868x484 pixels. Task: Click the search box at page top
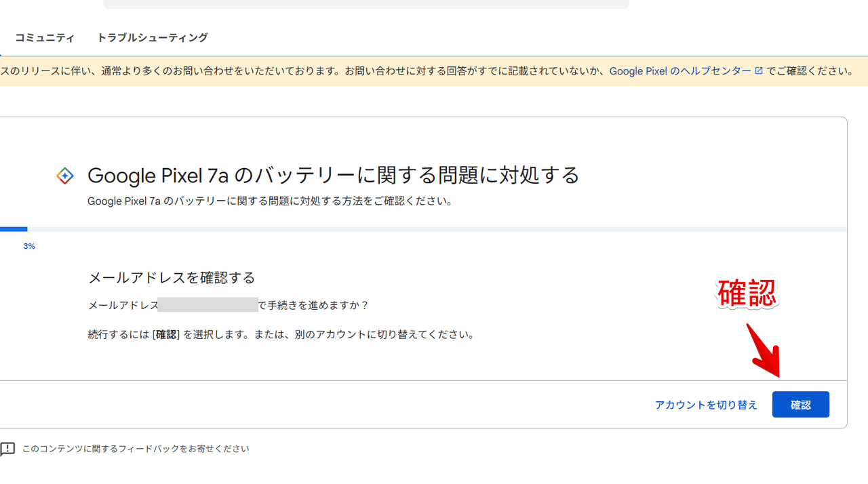(x=366, y=3)
